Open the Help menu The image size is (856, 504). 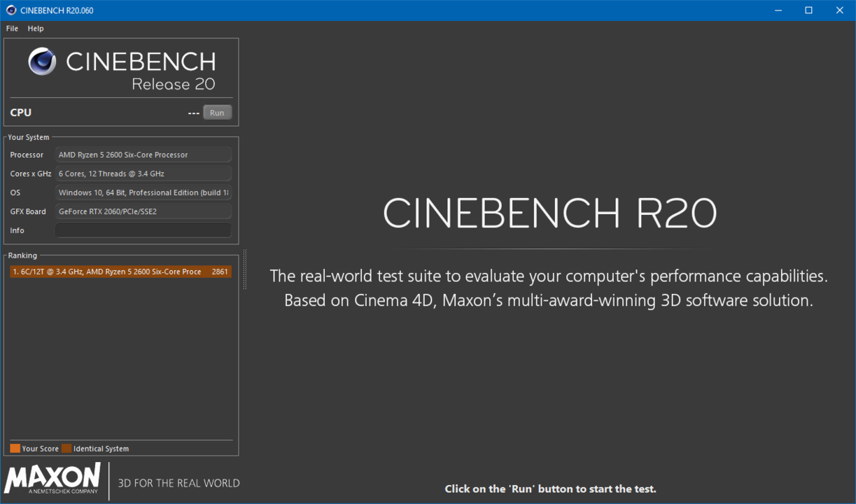(x=36, y=29)
